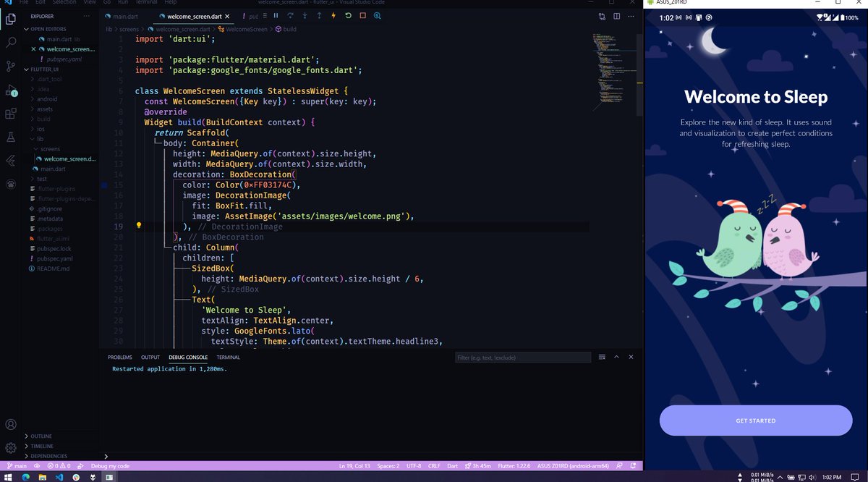This screenshot has height=482, width=868.
Task: Maximize the panel with the chevron-up
Action: (616, 357)
